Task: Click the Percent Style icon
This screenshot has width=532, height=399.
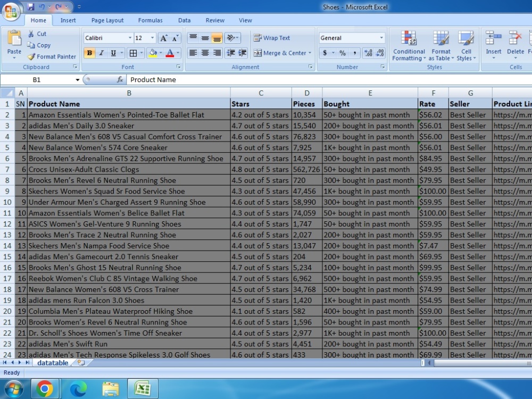Action: (343, 53)
